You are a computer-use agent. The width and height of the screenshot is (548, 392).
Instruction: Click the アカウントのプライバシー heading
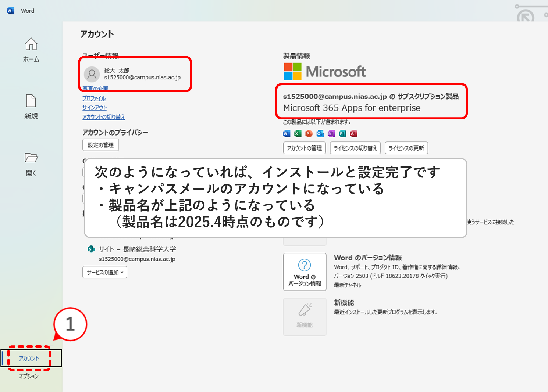tap(115, 132)
